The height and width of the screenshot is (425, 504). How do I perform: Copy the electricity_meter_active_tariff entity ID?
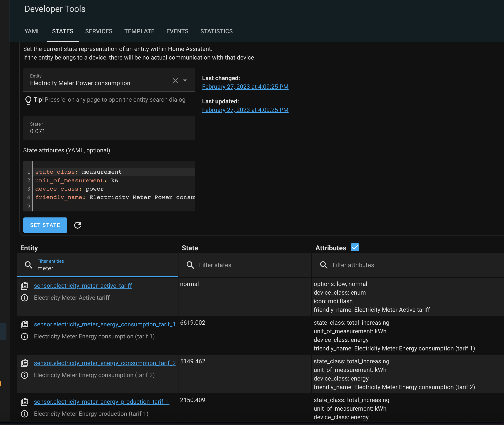coord(25,286)
